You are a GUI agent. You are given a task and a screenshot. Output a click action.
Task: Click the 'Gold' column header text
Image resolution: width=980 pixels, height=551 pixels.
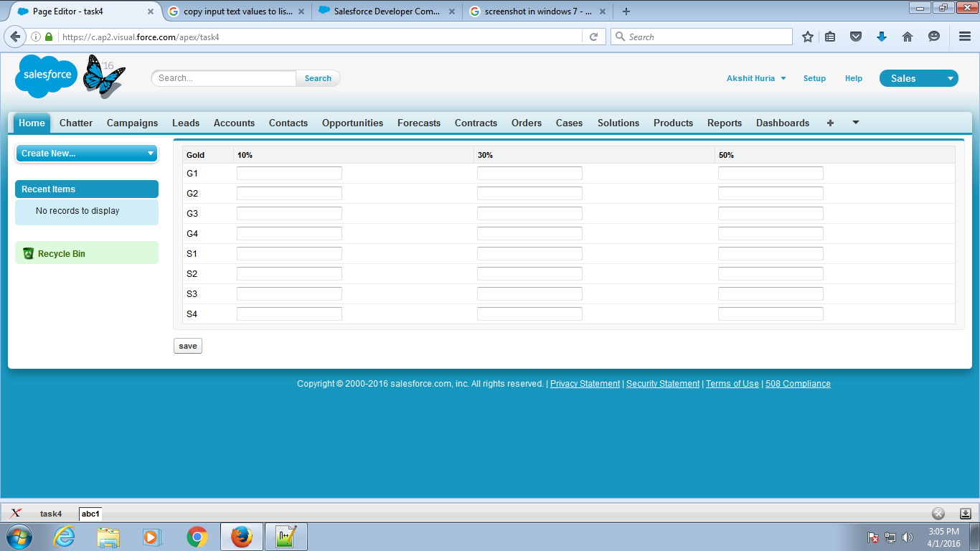coord(195,155)
